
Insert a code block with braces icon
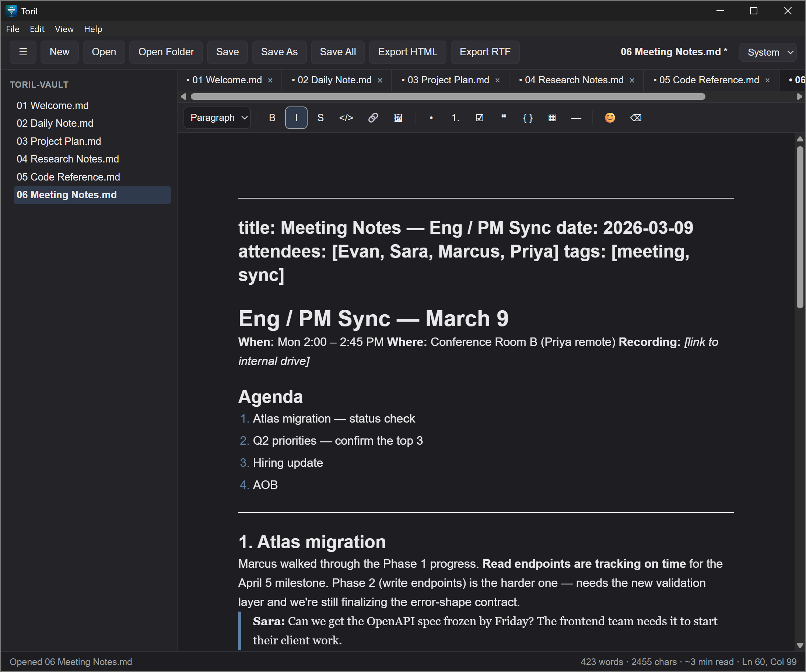pos(528,118)
